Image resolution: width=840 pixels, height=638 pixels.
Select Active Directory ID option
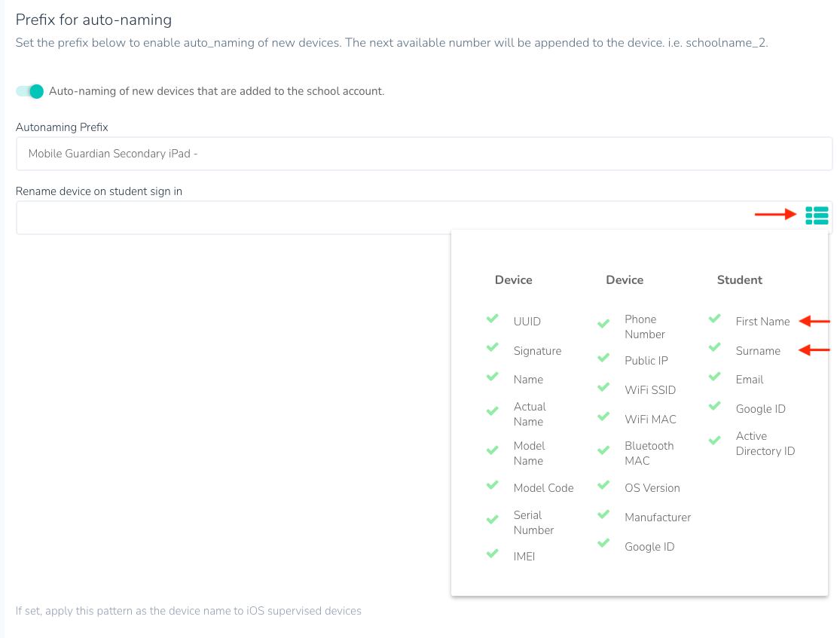[765, 444]
